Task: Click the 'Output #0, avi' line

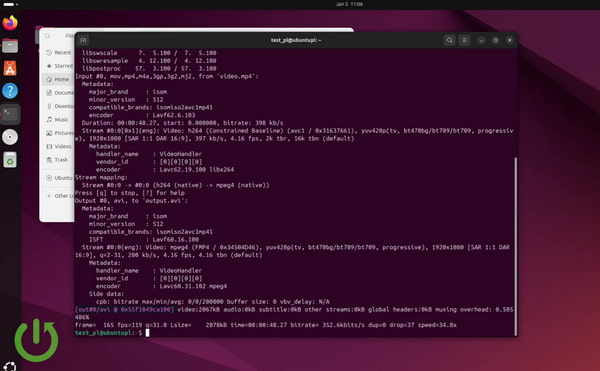Action: (x=131, y=200)
